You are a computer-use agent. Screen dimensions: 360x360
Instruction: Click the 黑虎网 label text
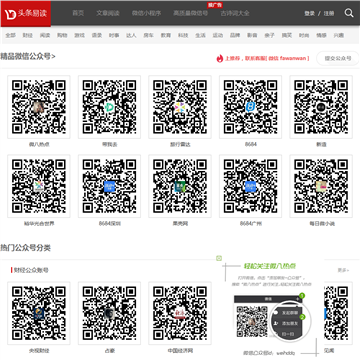[x=180, y=224]
